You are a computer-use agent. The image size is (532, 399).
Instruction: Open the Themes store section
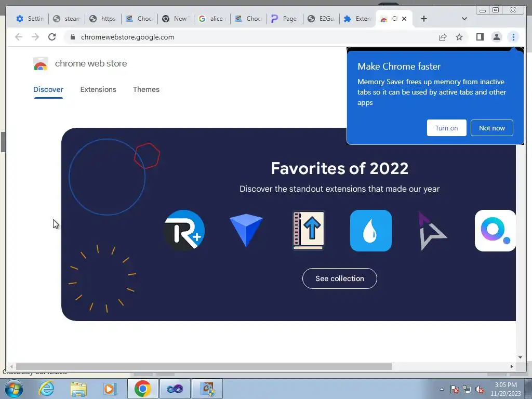point(146,89)
